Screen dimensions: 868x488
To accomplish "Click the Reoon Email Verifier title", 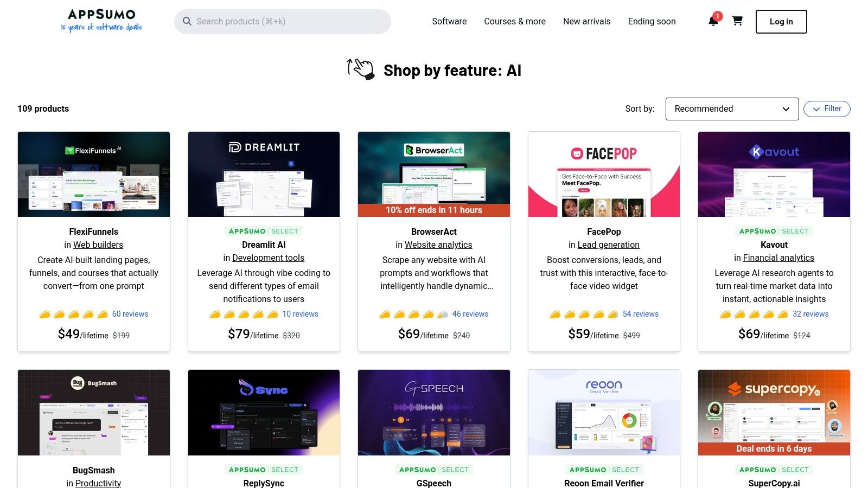I will pos(604,483).
